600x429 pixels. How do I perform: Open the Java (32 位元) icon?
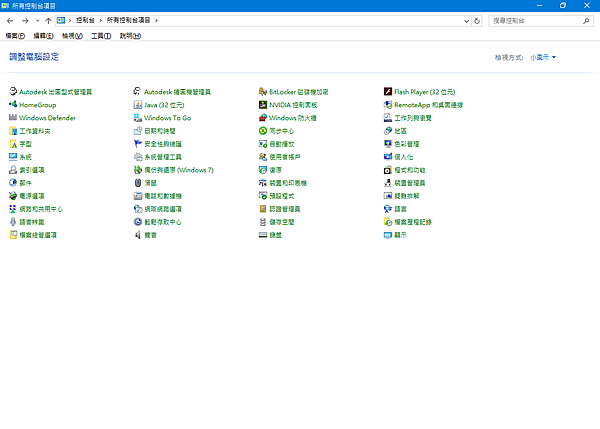click(x=138, y=104)
